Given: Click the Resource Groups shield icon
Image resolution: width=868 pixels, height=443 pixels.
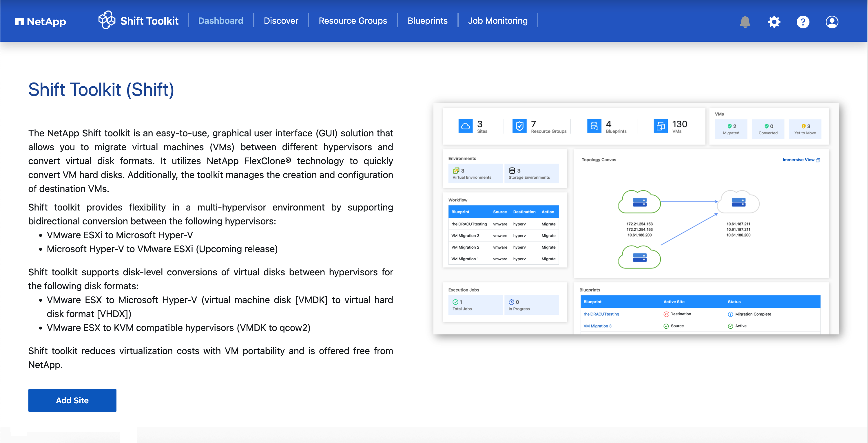Looking at the screenshot, I should [x=519, y=126].
